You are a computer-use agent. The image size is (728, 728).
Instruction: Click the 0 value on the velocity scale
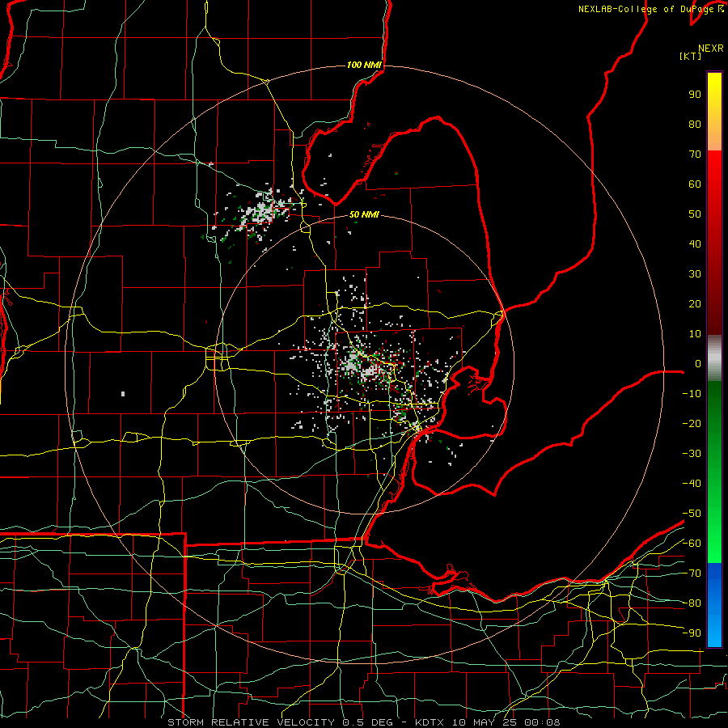click(x=698, y=363)
